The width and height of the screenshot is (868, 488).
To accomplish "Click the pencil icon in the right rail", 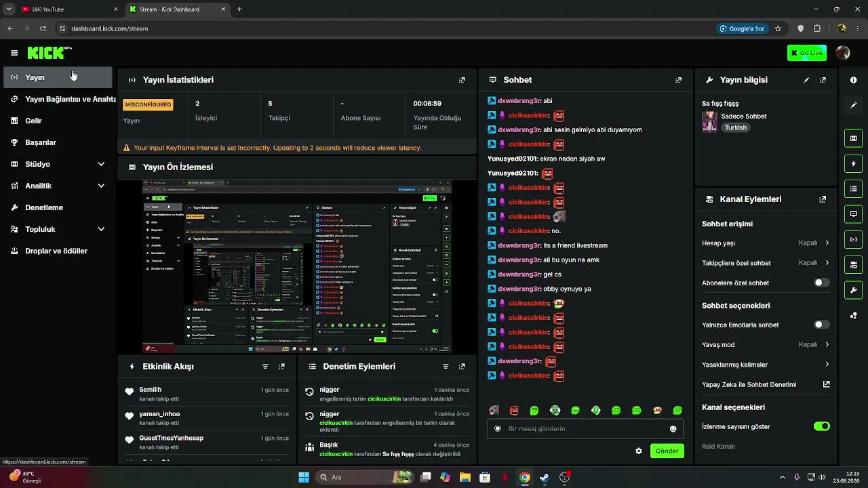I will click(853, 105).
